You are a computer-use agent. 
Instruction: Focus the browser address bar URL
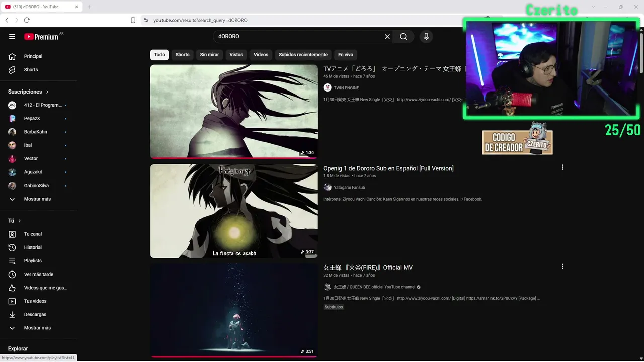point(200,20)
